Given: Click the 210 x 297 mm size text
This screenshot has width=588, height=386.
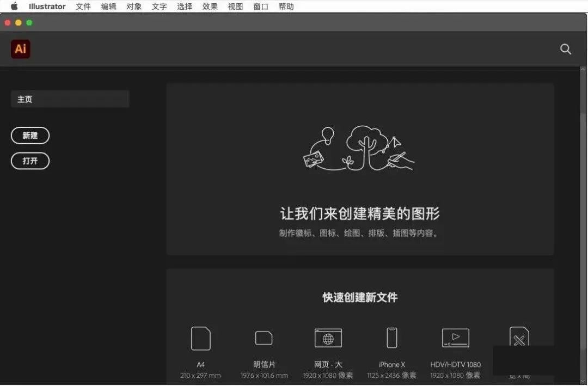Looking at the screenshot, I should click(x=200, y=375).
